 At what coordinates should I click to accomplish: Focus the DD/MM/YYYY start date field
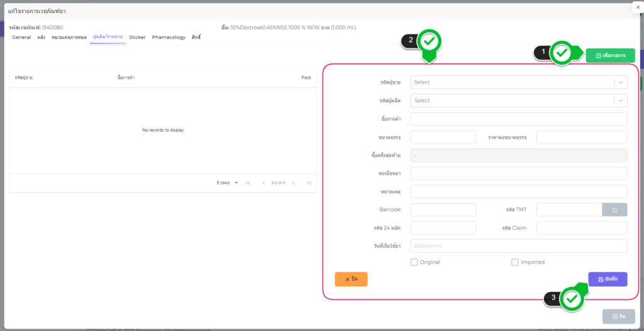pyautogui.click(x=518, y=246)
